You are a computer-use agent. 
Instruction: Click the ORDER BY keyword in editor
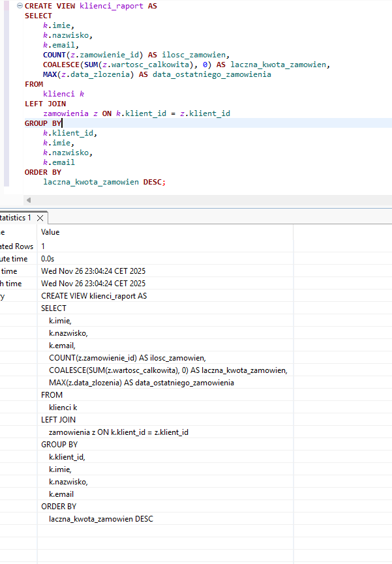(x=43, y=172)
